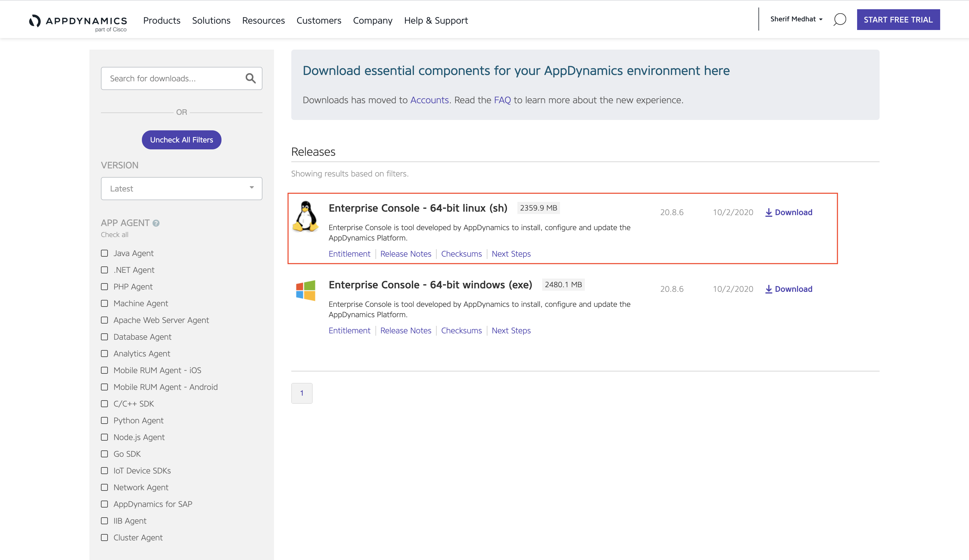969x560 pixels.
Task: View Checksums for linux console
Action: coord(461,254)
